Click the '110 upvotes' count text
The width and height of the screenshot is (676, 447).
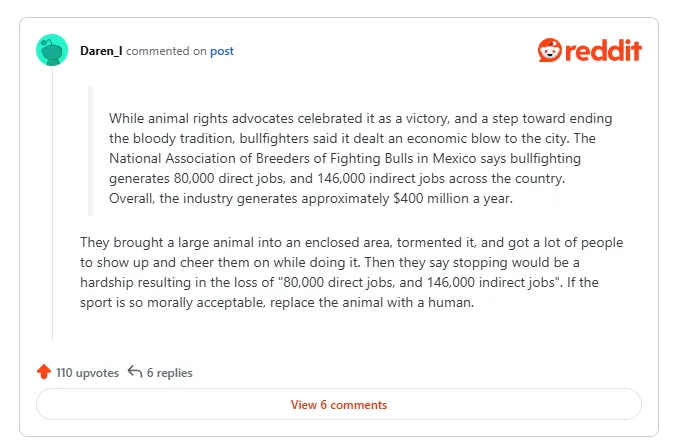pos(87,372)
